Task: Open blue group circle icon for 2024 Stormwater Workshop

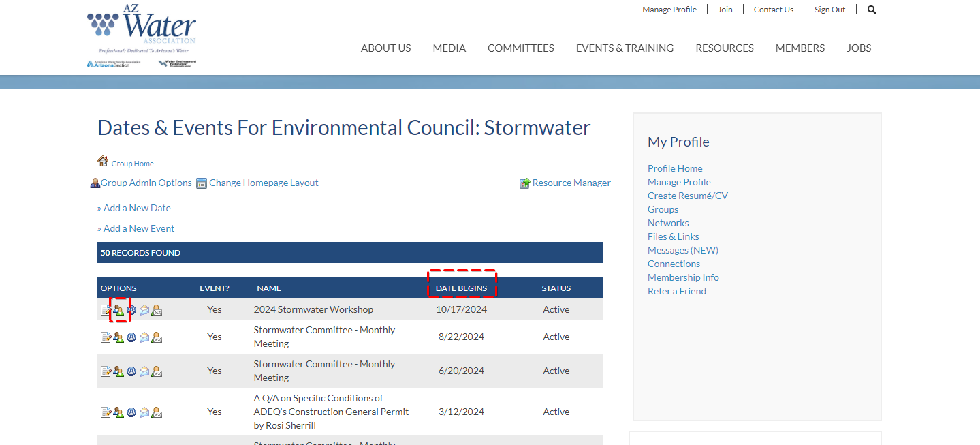Action: click(131, 310)
